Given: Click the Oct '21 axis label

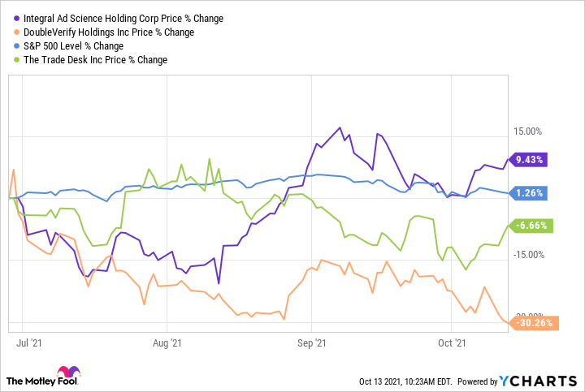Looking at the screenshot, I should pyautogui.click(x=453, y=344).
